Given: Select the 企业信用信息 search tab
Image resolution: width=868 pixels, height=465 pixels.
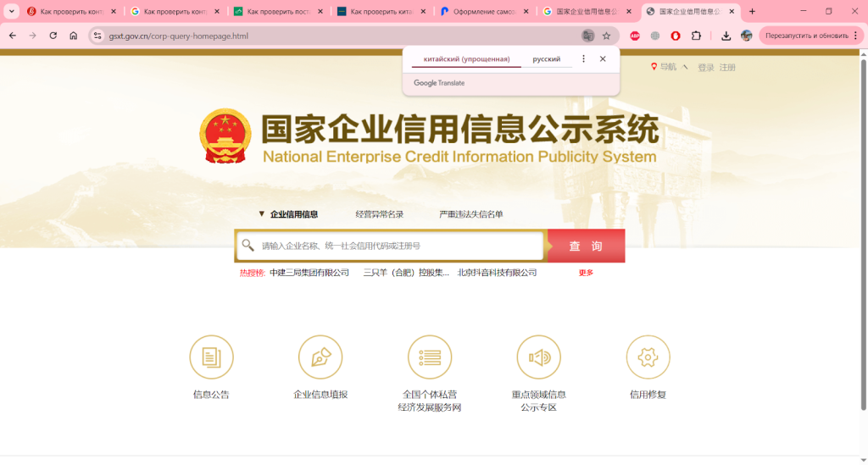Looking at the screenshot, I should (294, 214).
